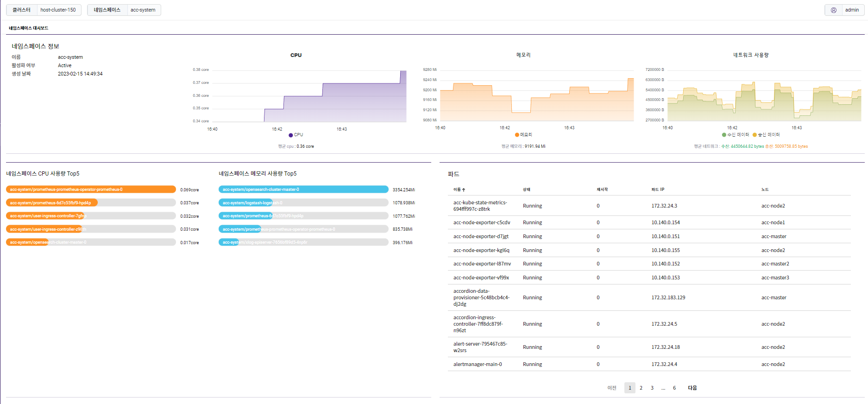Jump to pods page 6
This screenshot has height=404, width=868.
tap(674, 388)
